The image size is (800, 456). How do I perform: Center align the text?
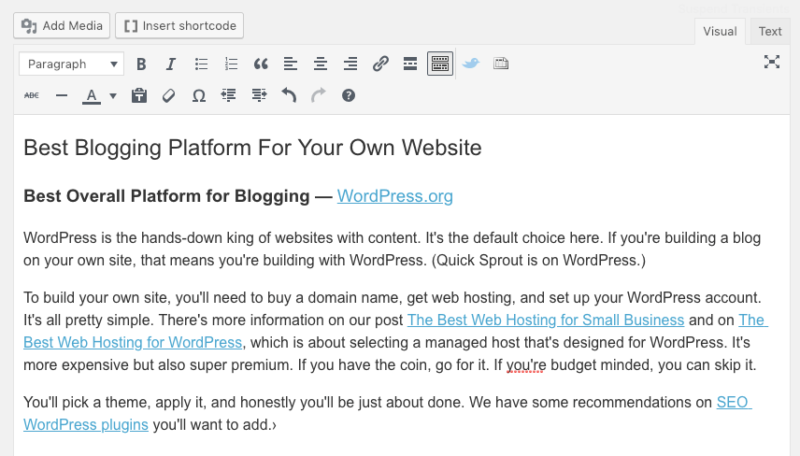click(x=321, y=64)
